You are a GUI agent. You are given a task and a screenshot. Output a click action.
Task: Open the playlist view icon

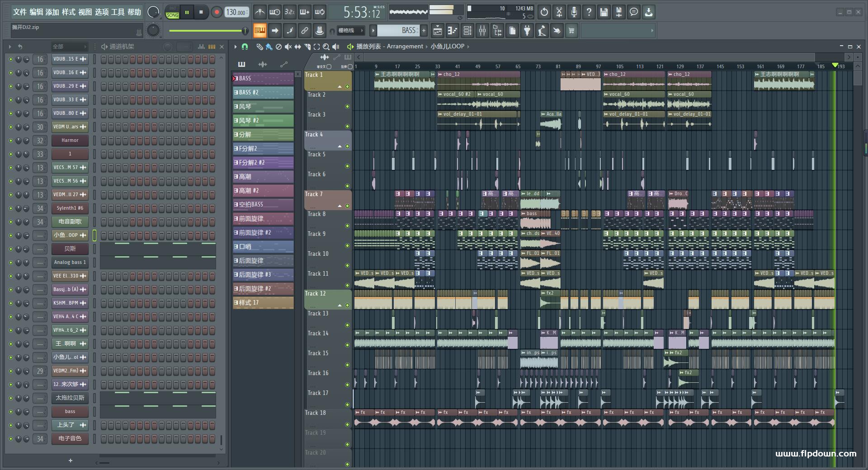(437, 31)
